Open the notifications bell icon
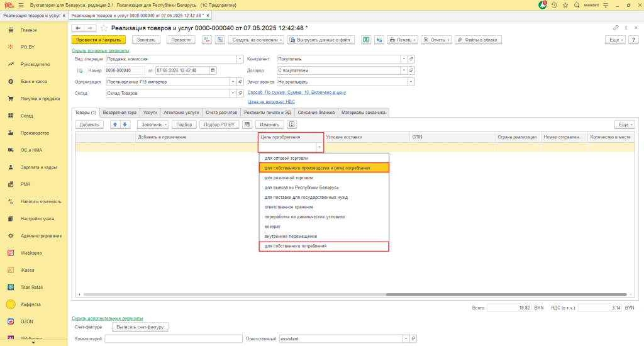The height and width of the screenshot is (346, 644). click(543, 5)
